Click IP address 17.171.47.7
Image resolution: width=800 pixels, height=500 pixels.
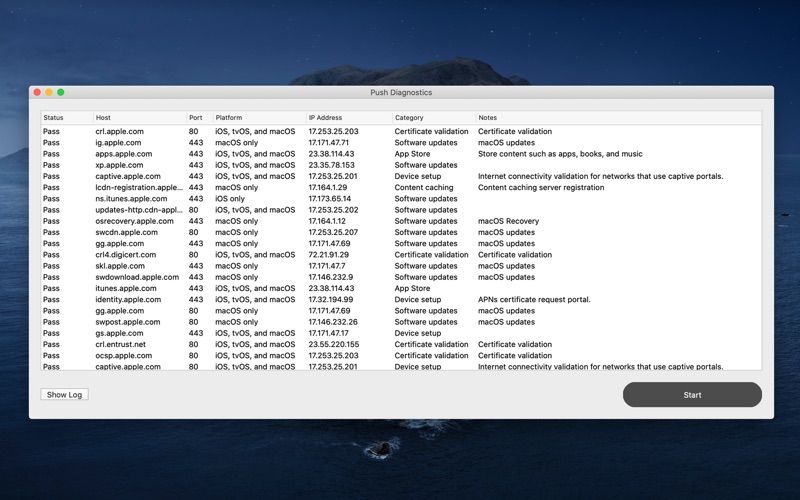[x=327, y=266]
